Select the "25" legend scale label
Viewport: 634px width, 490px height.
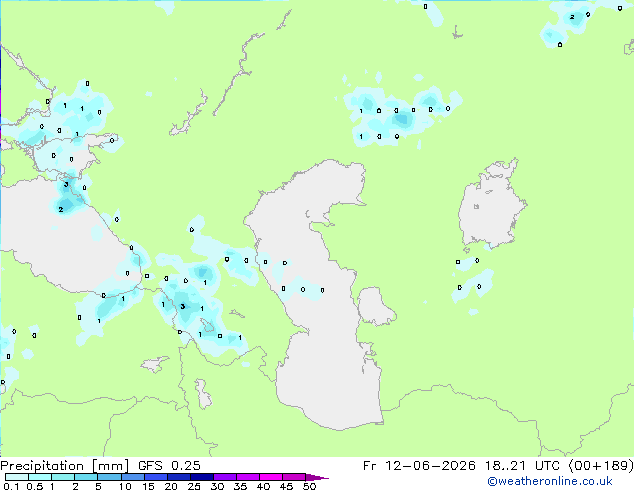(194, 486)
